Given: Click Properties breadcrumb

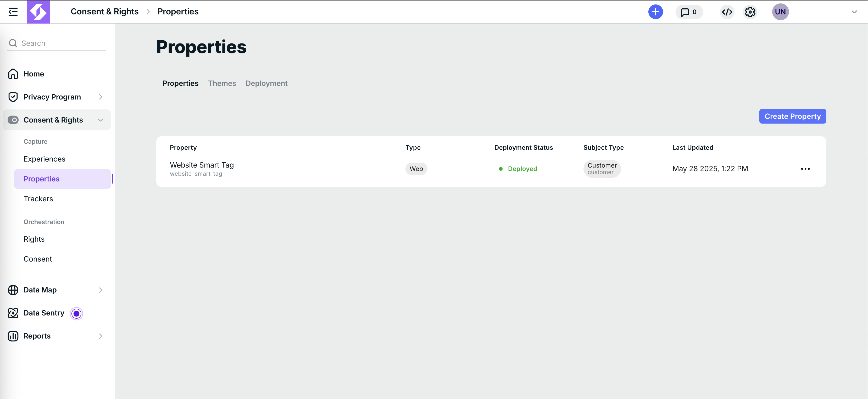Looking at the screenshot, I should pos(178,12).
